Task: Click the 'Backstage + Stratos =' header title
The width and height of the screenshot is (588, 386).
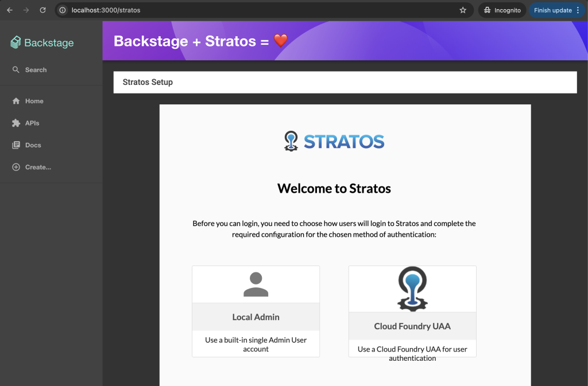Action: pos(191,41)
